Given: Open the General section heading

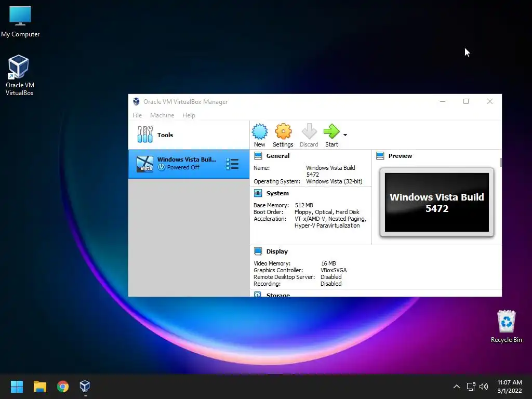Looking at the screenshot, I should point(277,156).
